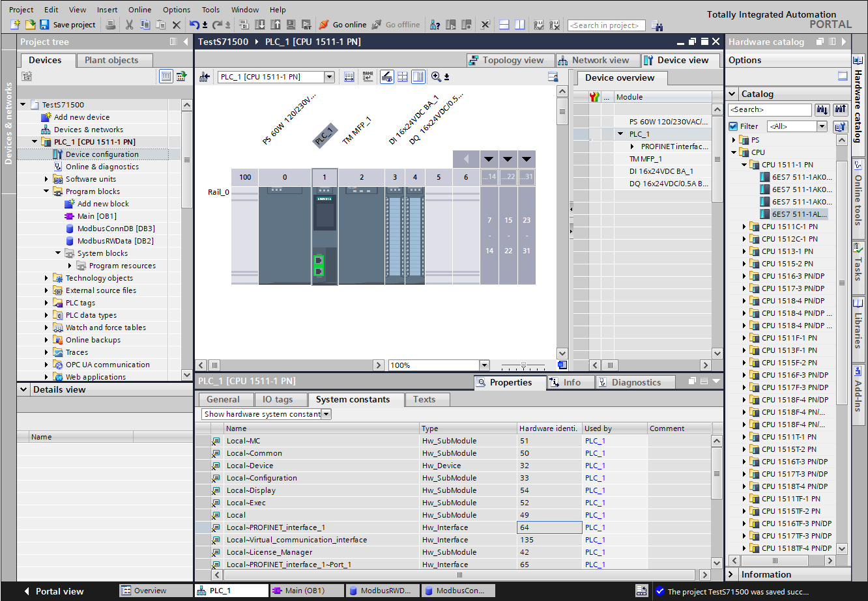Expand the PS folder in hardware catalog
This screenshot has width=868, height=601.
click(x=733, y=140)
